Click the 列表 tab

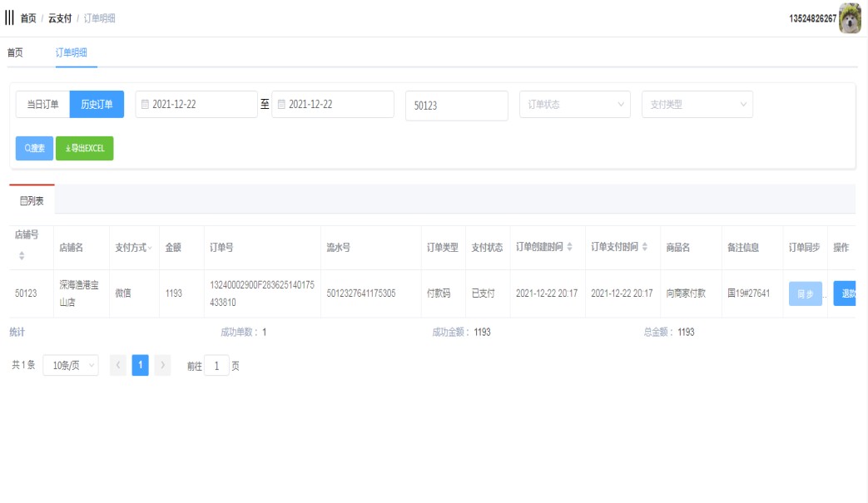pos(32,200)
